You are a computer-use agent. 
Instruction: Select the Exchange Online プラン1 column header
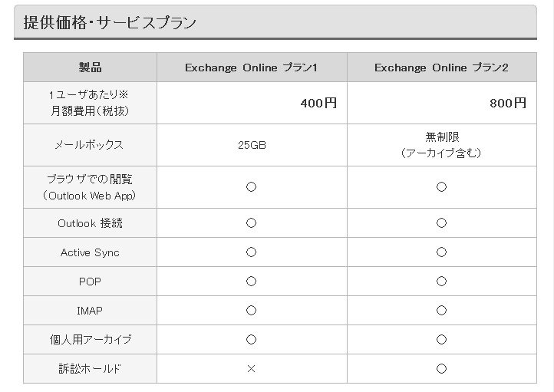click(x=251, y=68)
